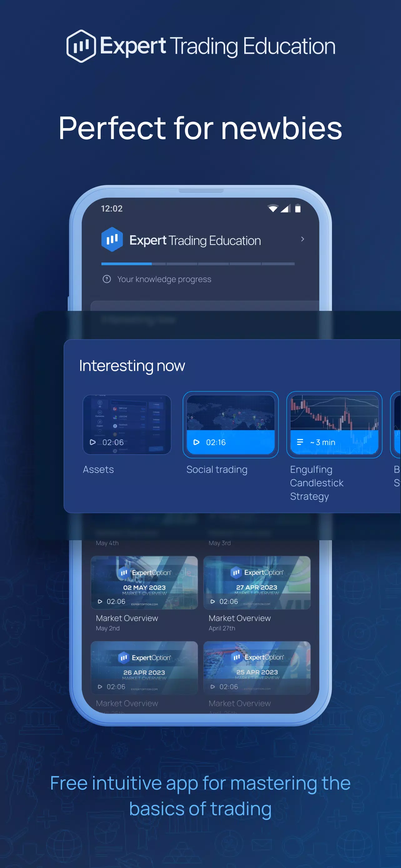Tap the question mark help icon
401x868 pixels.
(106, 279)
